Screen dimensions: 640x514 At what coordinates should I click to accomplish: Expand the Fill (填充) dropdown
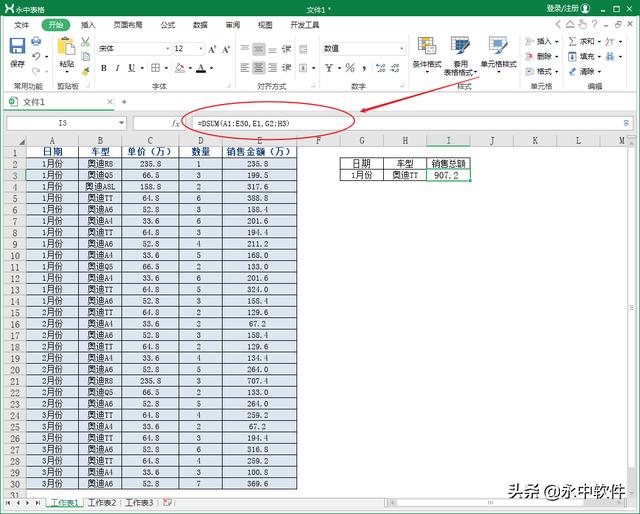pyautogui.click(x=599, y=57)
